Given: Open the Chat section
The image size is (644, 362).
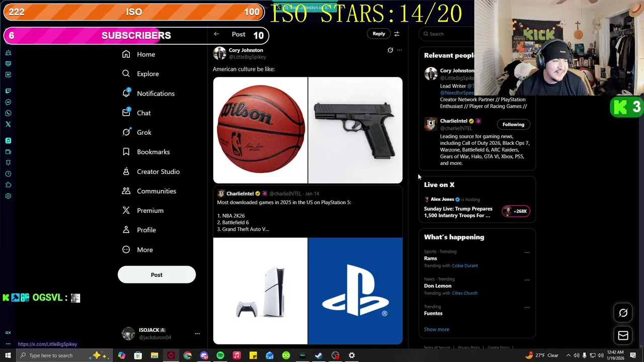Looking at the screenshot, I should (137, 113).
